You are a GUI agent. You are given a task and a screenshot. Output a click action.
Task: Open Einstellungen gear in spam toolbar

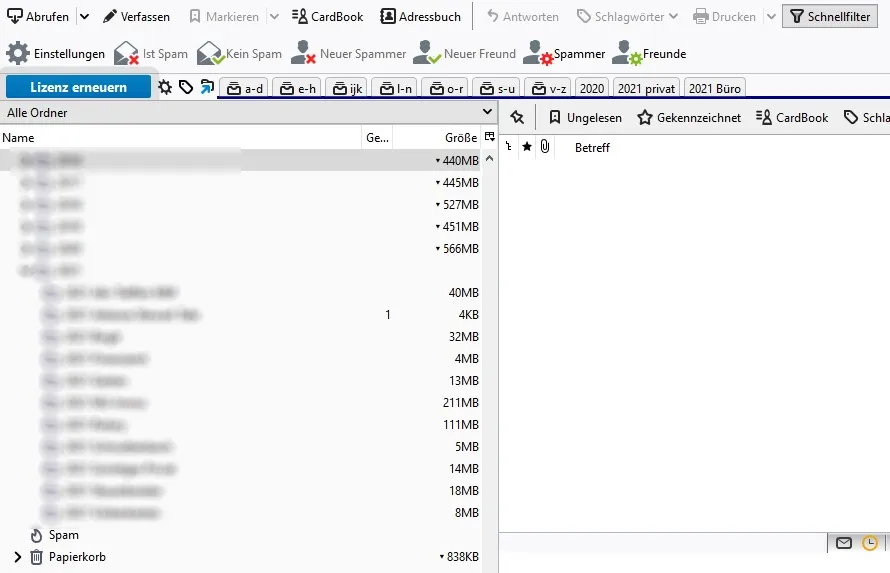click(x=56, y=53)
